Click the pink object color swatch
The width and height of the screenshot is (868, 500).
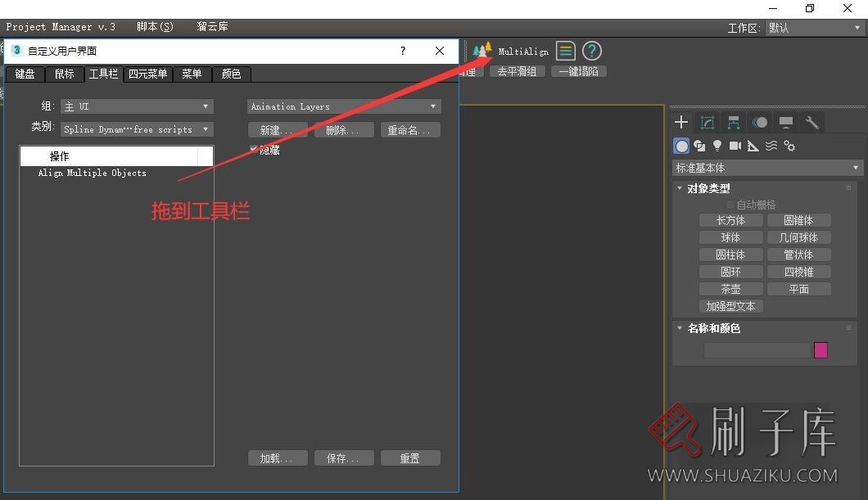point(821,349)
